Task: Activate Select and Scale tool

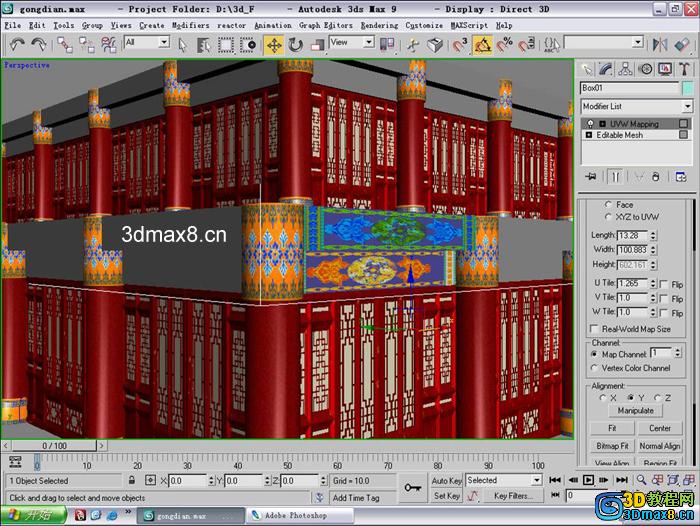Action: coord(317,45)
